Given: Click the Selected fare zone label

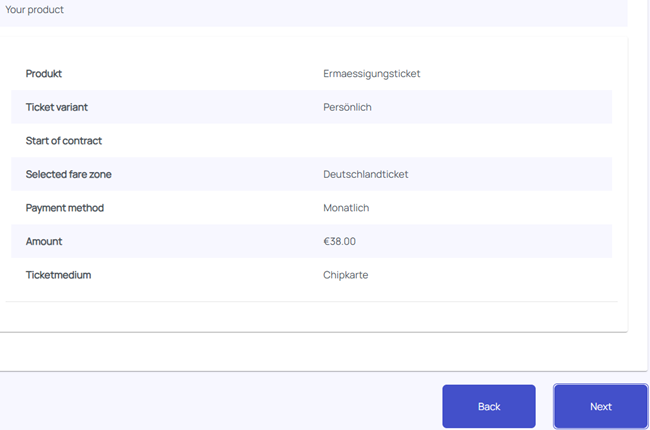Looking at the screenshot, I should click(69, 174).
